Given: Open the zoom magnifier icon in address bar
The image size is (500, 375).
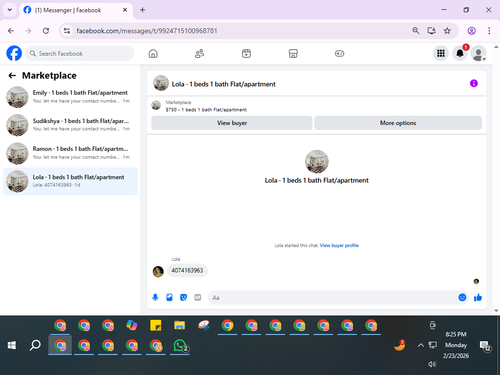Looking at the screenshot, I should (415, 31).
